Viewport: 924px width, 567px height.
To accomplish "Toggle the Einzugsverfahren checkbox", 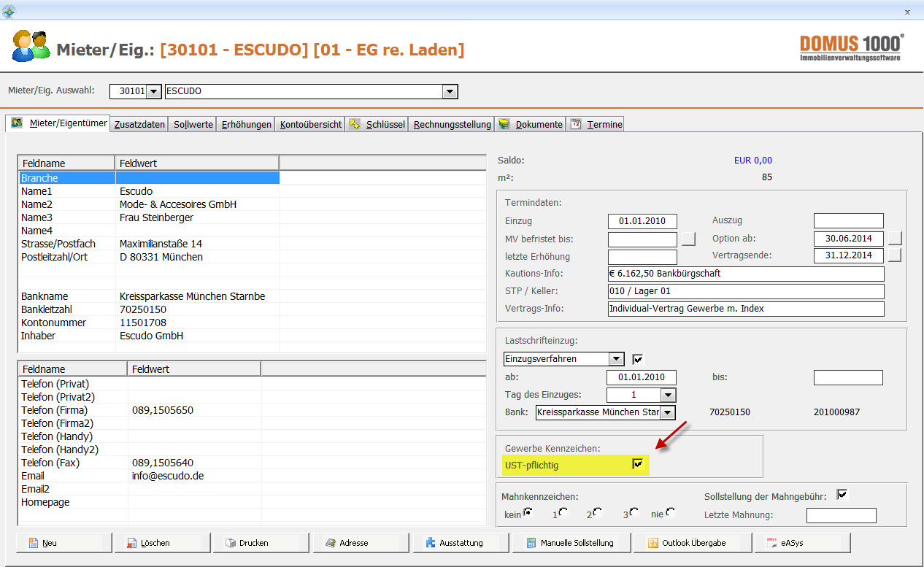I will pos(637,359).
